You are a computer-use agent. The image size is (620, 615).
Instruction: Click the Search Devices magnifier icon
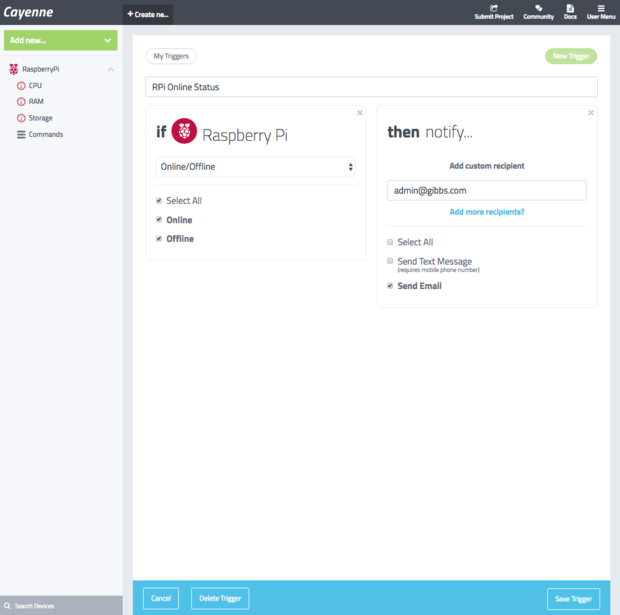(7, 606)
